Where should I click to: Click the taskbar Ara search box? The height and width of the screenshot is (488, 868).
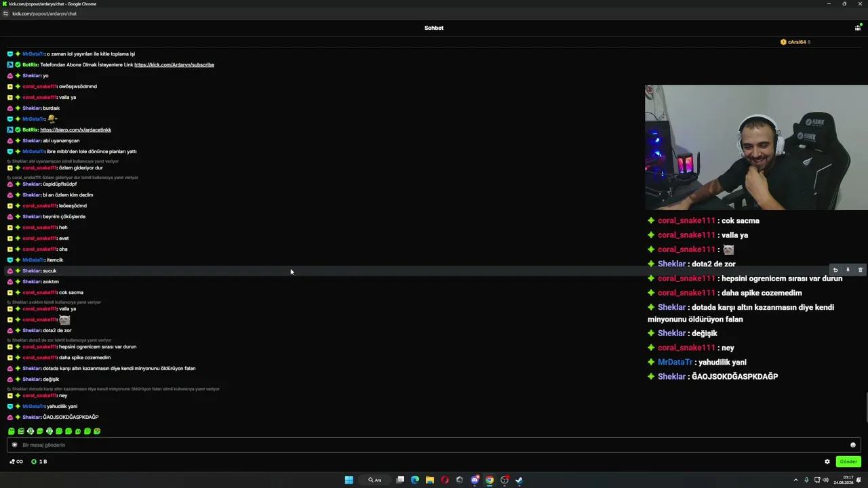[x=375, y=480]
